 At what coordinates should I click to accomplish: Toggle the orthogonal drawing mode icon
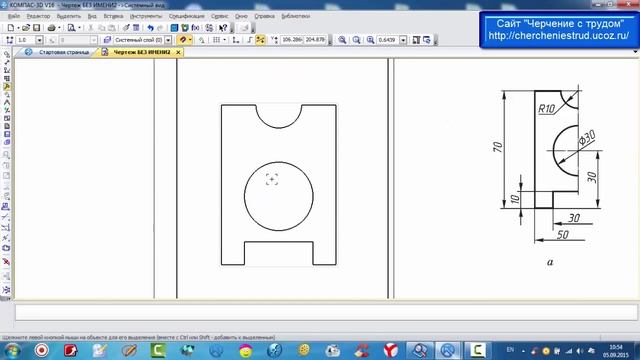pyautogui.click(x=249, y=40)
